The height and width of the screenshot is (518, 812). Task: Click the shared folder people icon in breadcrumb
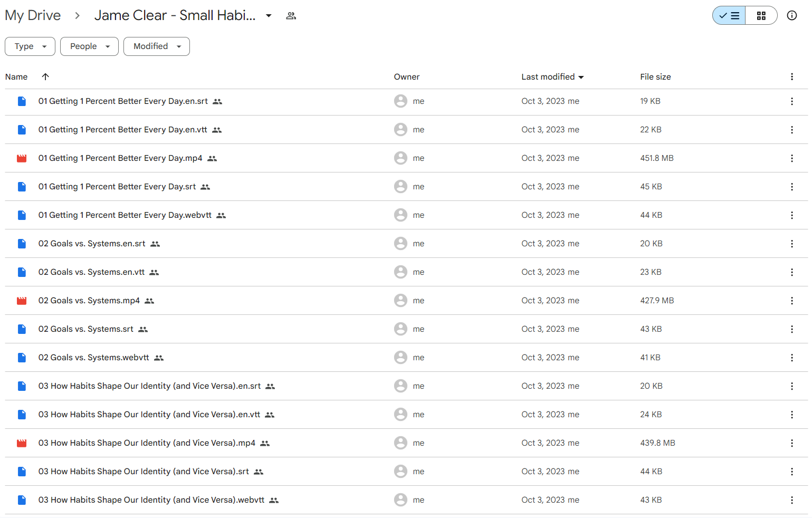click(291, 16)
